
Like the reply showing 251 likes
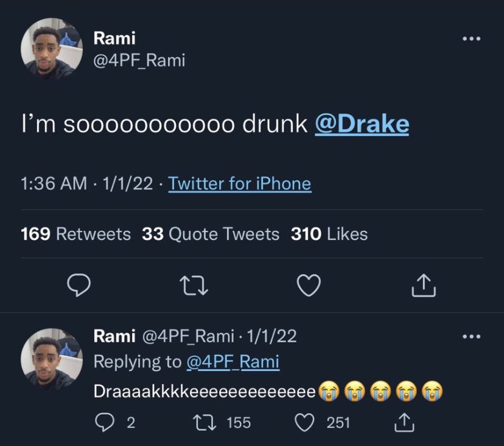(x=304, y=422)
